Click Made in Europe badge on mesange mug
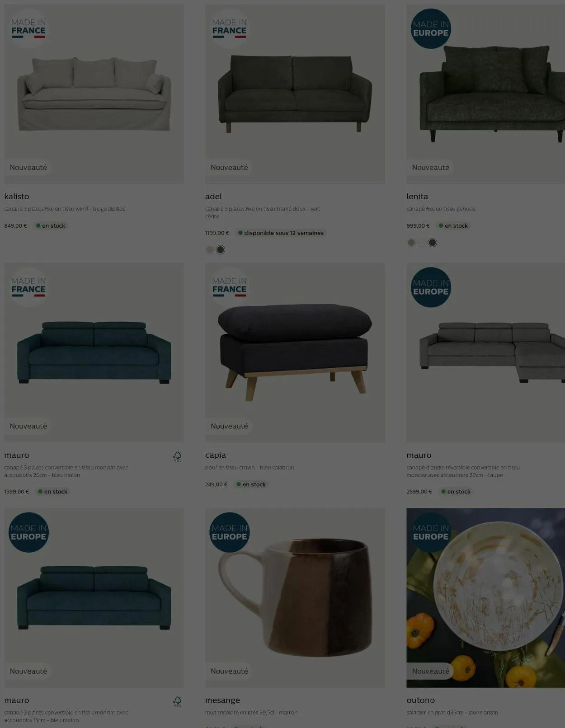565x728 pixels. (x=230, y=532)
